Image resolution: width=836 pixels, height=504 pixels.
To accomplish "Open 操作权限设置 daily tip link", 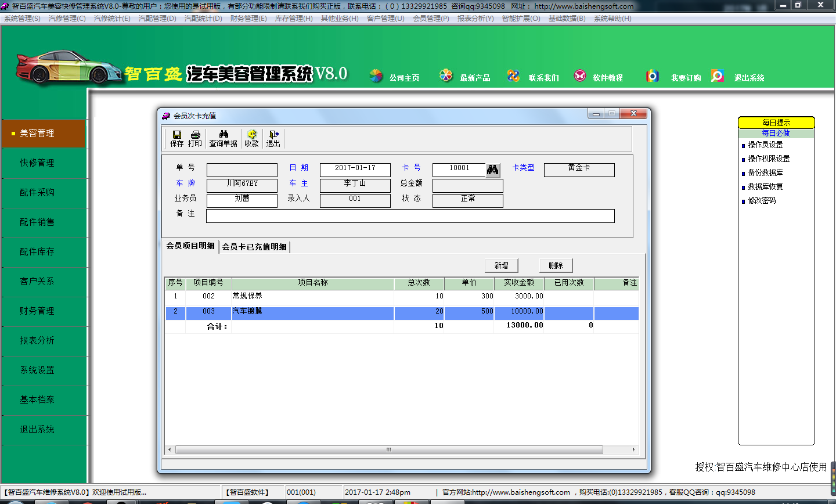I will point(769,159).
